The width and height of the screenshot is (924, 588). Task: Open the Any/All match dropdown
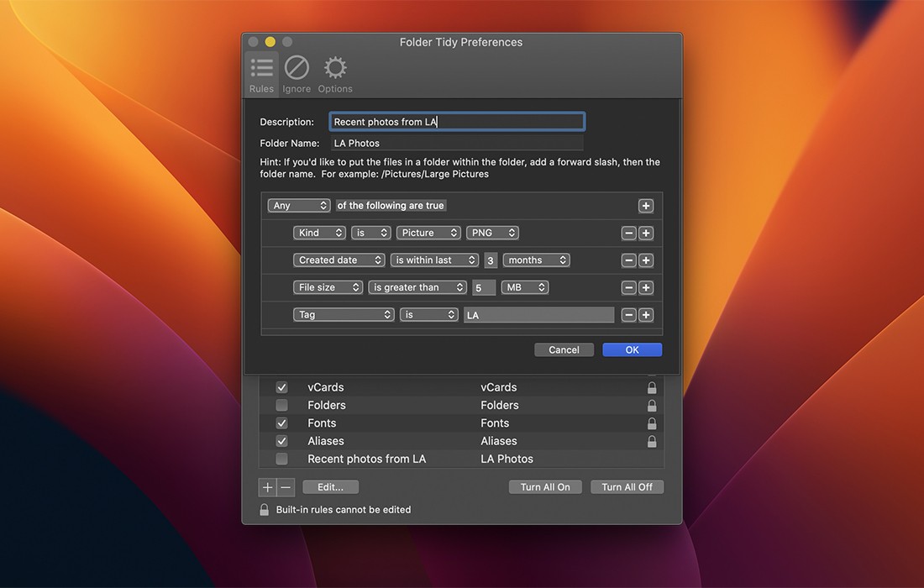coord(299,206)
